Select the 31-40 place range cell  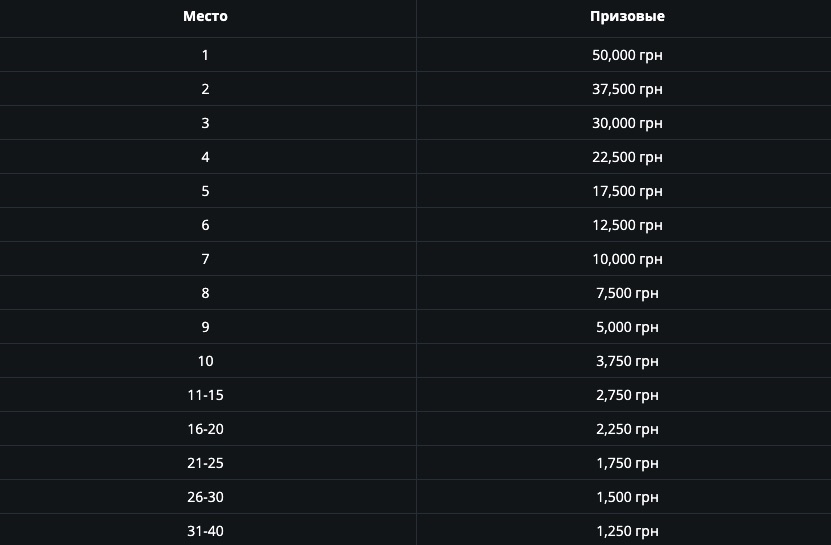tap(205, 531)
